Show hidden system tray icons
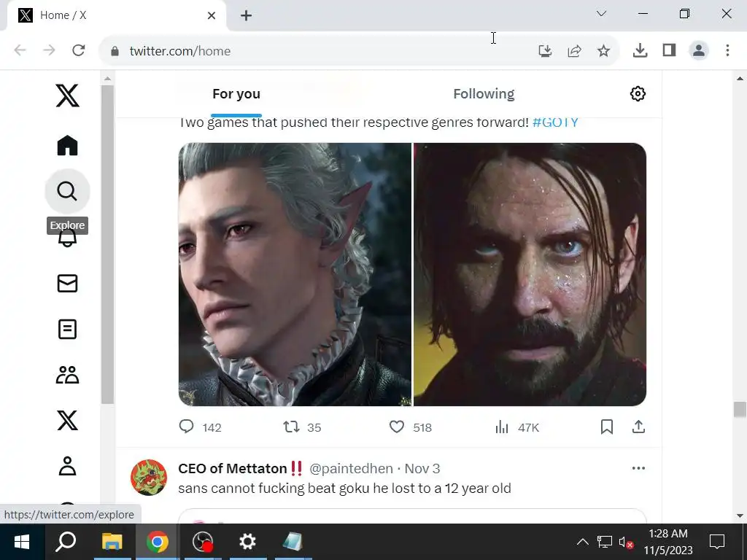 point(582,542)
